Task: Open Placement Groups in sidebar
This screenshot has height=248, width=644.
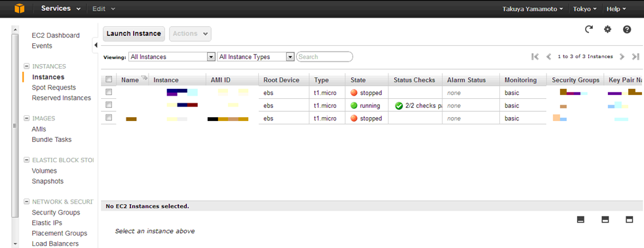Action: 60,233
